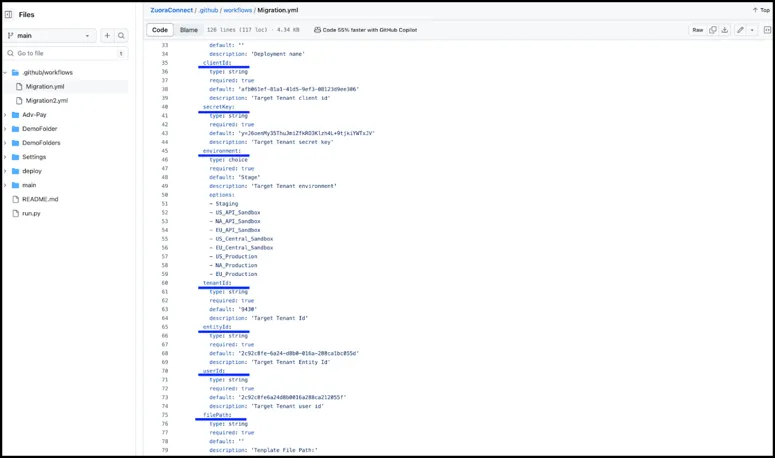Click the Migration2.yml file icon

[x=19, y=100]
